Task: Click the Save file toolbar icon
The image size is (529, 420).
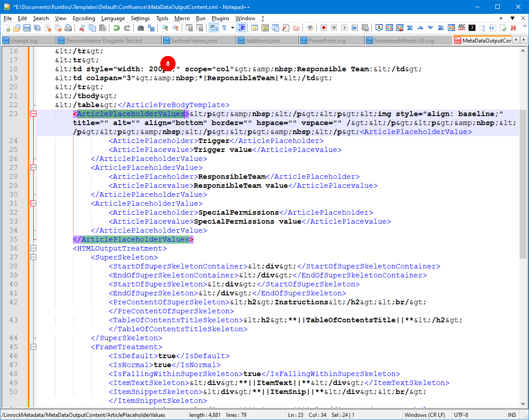Action: 27,28
